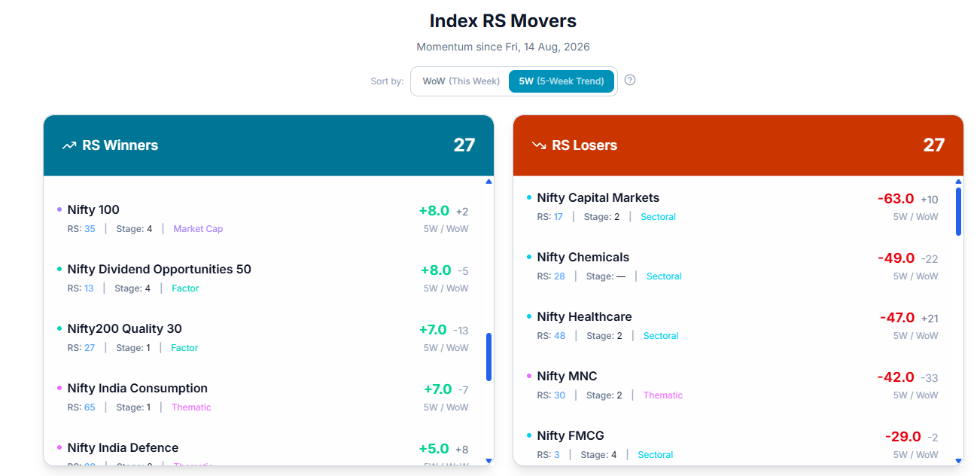Open Nifty200 Quality 30 index
The width and height of the screenshot is (980, 476).
click(124, 328)
